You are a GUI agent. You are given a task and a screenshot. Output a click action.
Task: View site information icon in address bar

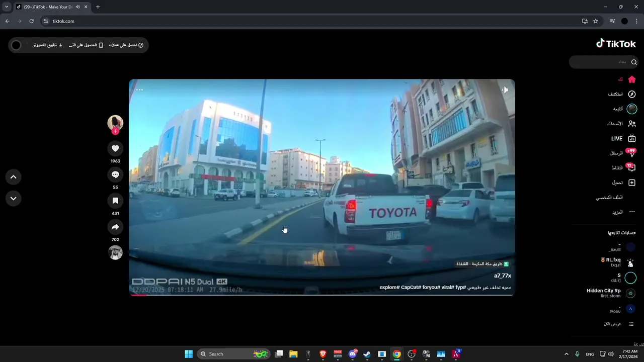click(x=46, y=21)
